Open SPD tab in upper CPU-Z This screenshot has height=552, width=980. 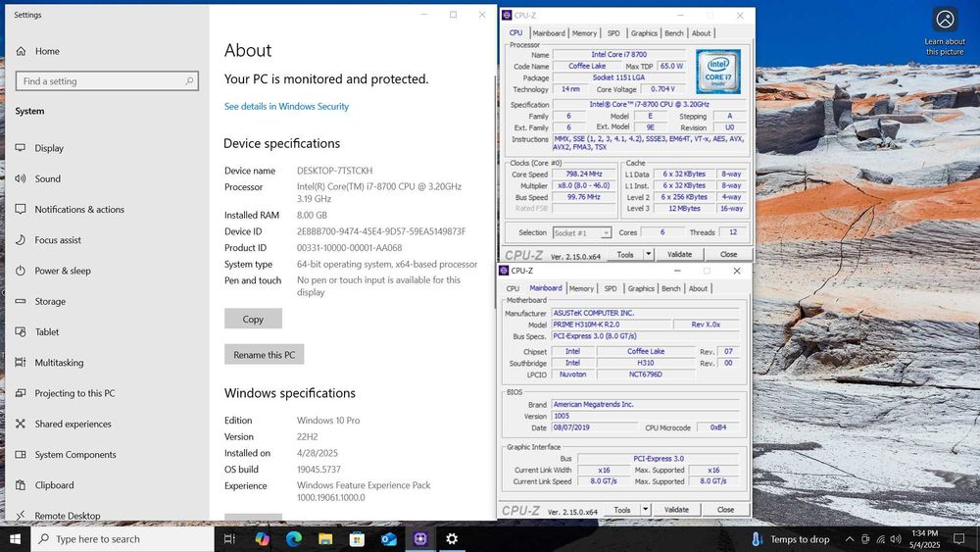(x=613, y=33)
